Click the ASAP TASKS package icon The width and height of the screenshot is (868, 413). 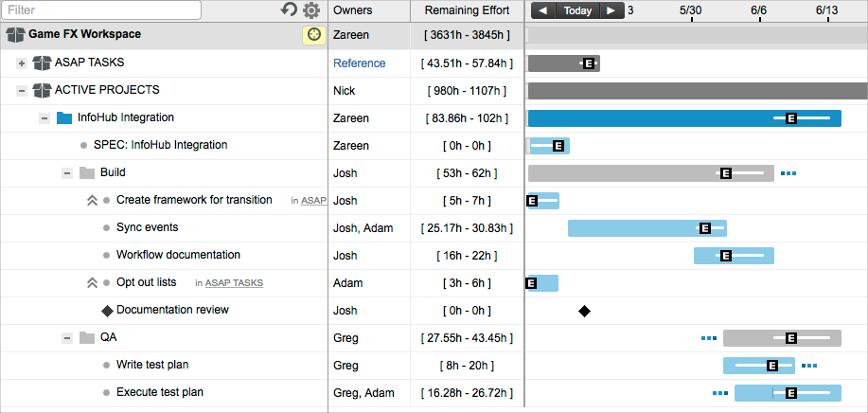click(42, 63)
